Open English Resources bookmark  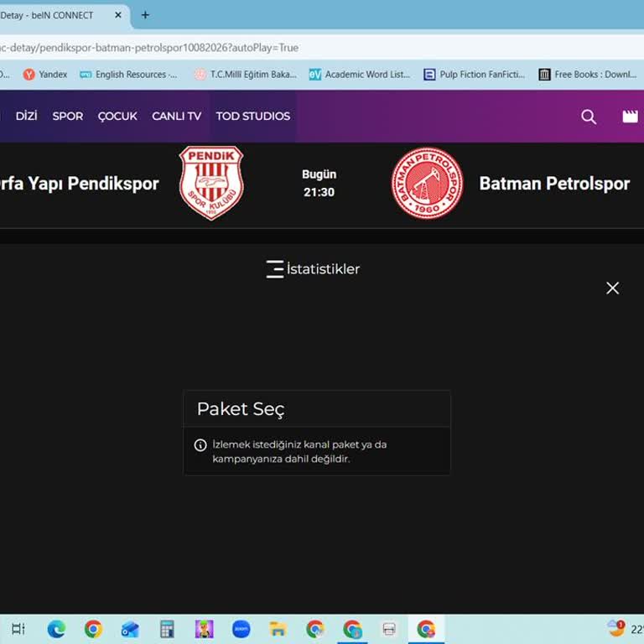128,75
